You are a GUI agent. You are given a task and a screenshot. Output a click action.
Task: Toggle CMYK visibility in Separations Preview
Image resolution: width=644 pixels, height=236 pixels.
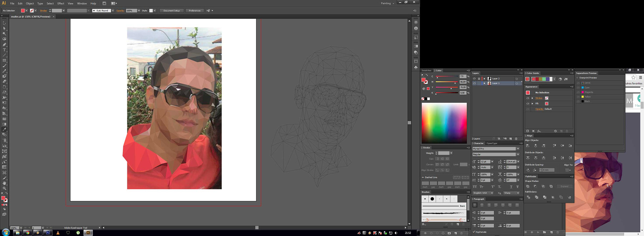(x=578, y=83)
